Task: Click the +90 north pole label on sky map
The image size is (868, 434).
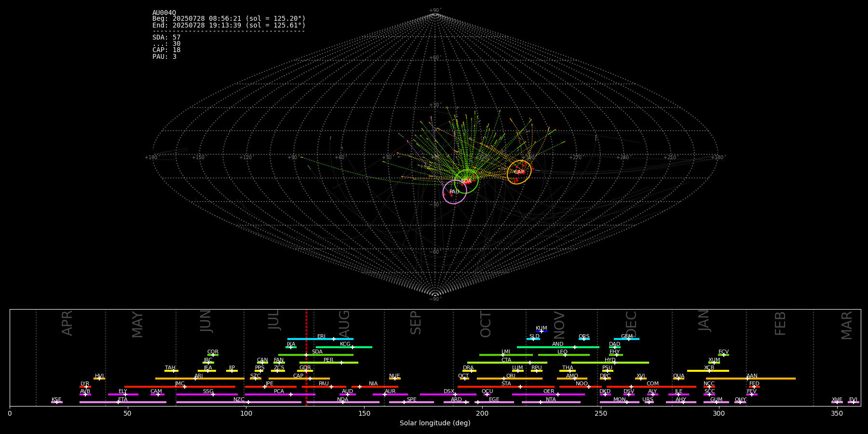Action: (435, 10)
